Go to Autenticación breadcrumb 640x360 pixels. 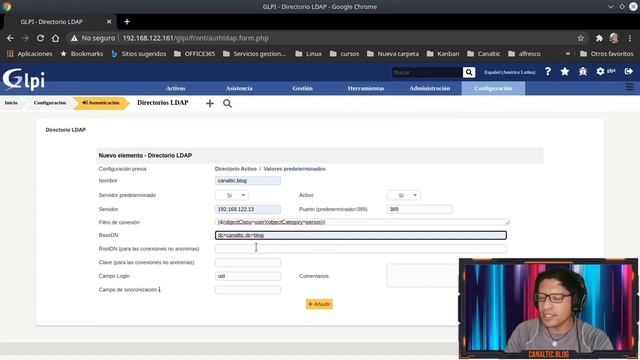(x=101, y=103)
